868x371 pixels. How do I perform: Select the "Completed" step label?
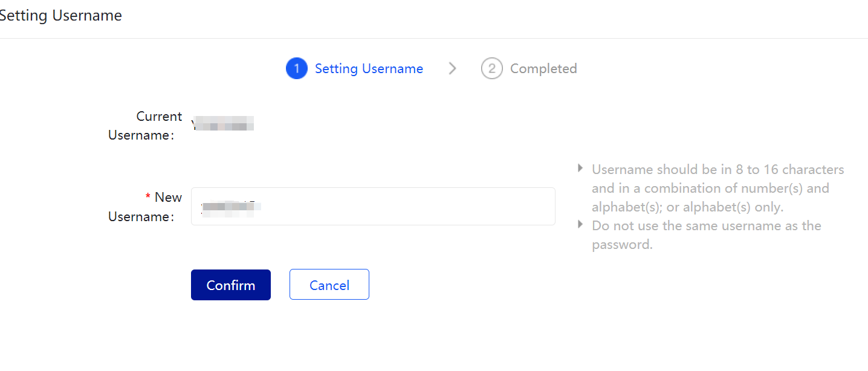(x=543, y=69)
